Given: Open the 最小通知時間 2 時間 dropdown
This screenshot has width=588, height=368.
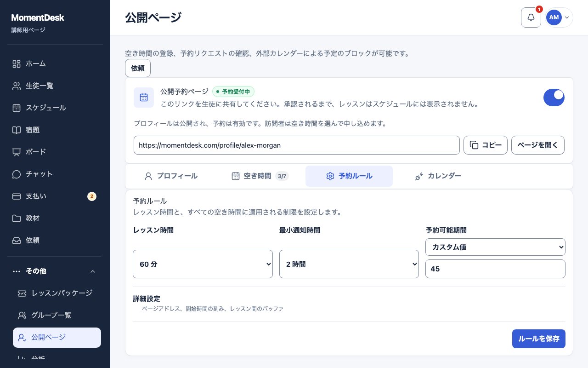Looking at the screenshot, I should (x=349, y=264).
